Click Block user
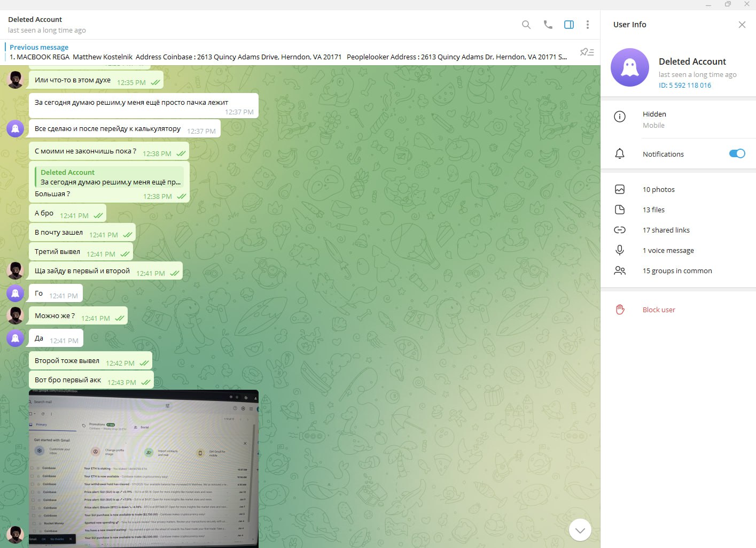The width and height of the screenshot is (756, 548). point(659,310)
